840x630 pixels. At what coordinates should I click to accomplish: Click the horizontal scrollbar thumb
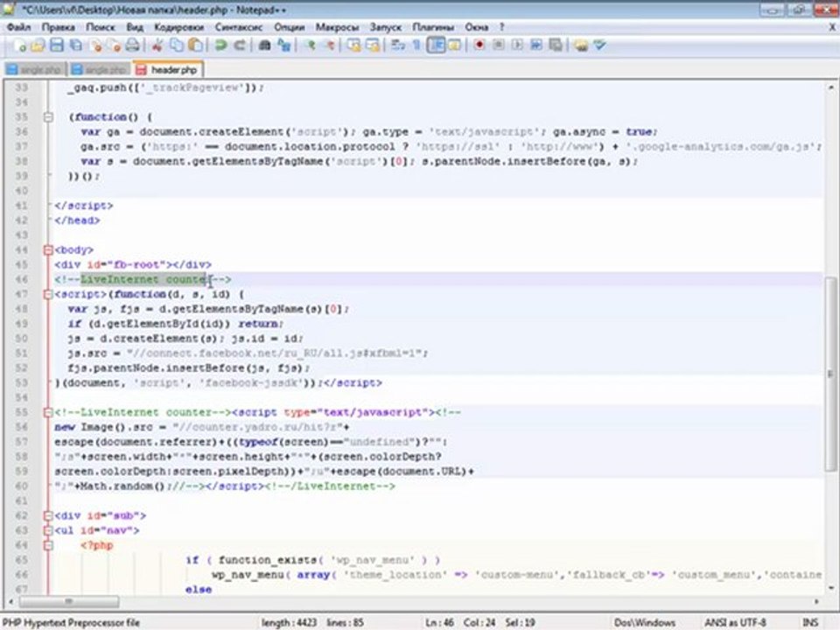click(68, 602)
